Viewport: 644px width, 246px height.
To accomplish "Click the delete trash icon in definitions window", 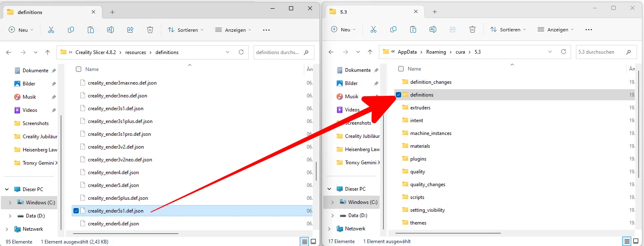I will (150, 30).
